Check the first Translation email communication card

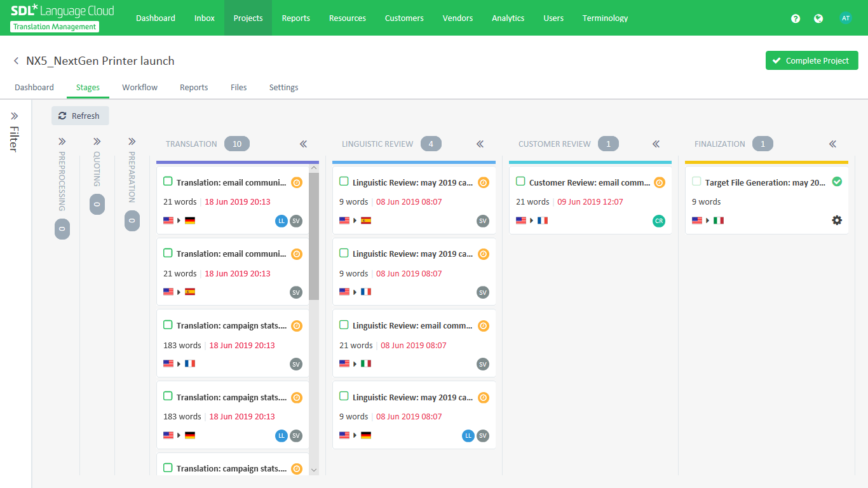click(168, 182)
